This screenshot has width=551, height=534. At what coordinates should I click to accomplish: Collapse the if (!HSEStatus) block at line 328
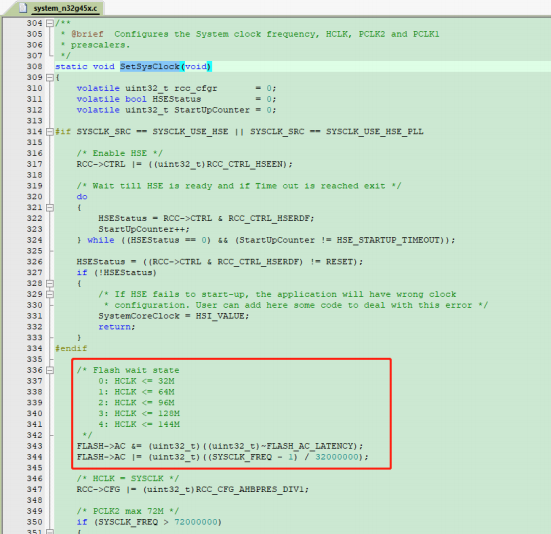pyautogui.click(x=50, y=284)
